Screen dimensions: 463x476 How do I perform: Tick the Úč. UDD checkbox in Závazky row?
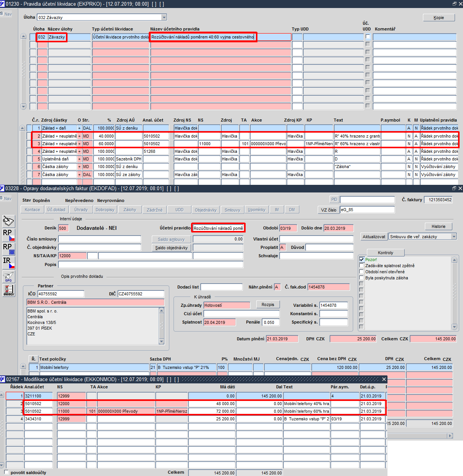tap(368, 37)
